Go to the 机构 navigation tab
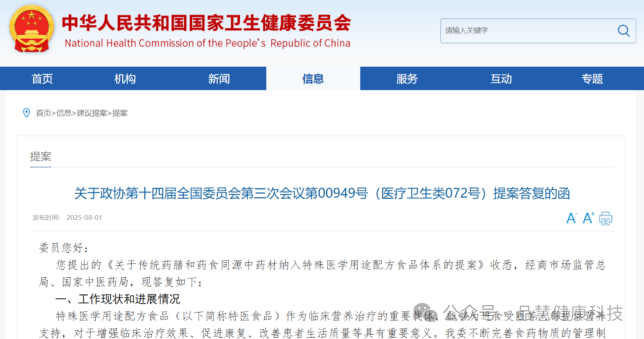The height and width of the screenshot is (339, 644). click(125, 79)
